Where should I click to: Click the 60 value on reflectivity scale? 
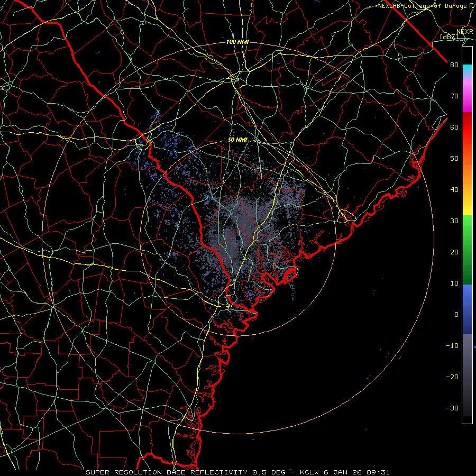pyautogui.click(x=454, y=127)
